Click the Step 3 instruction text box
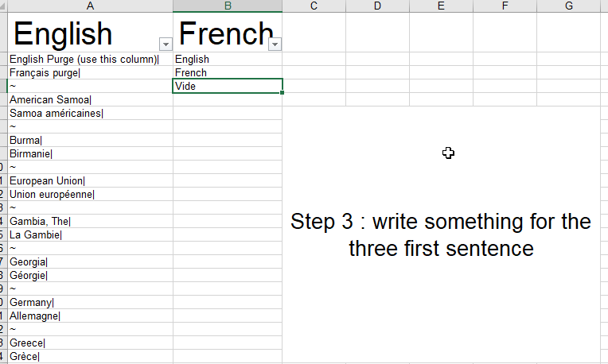Screen dimensions: 608x364 point(441,234)
